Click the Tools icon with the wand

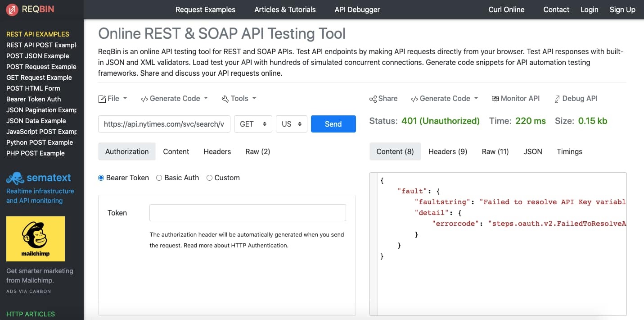tap(226, 98)
